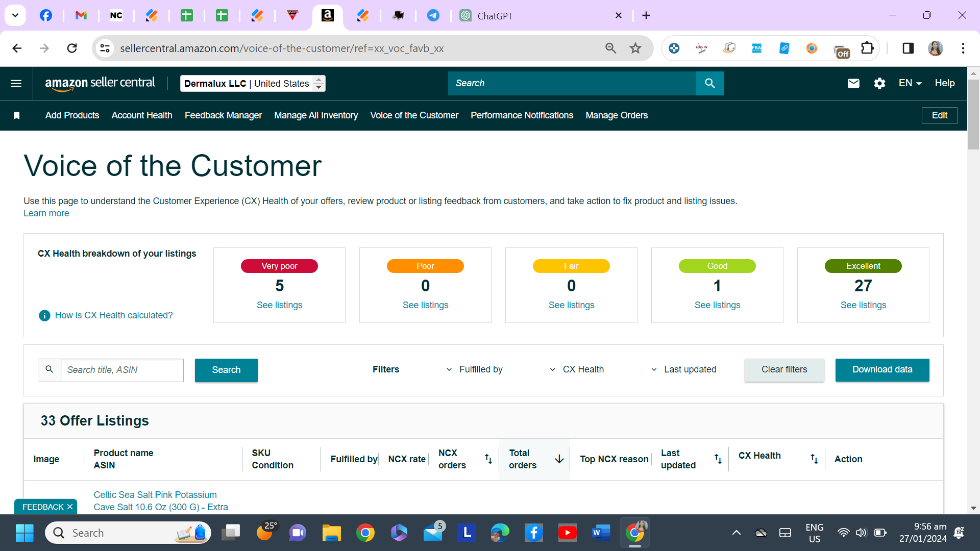Click How is CX Health calculated link
This screenshot has height=551, width=980.
114,315
